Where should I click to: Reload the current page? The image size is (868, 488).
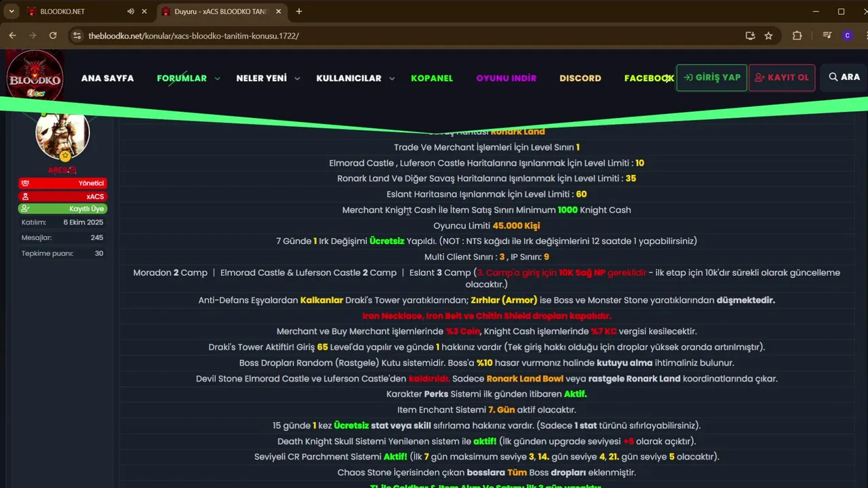pyautogui.click(x=53, y=35)
